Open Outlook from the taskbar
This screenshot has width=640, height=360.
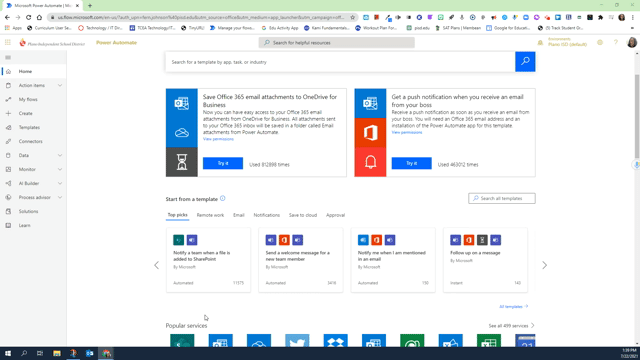tap(89, 353)
